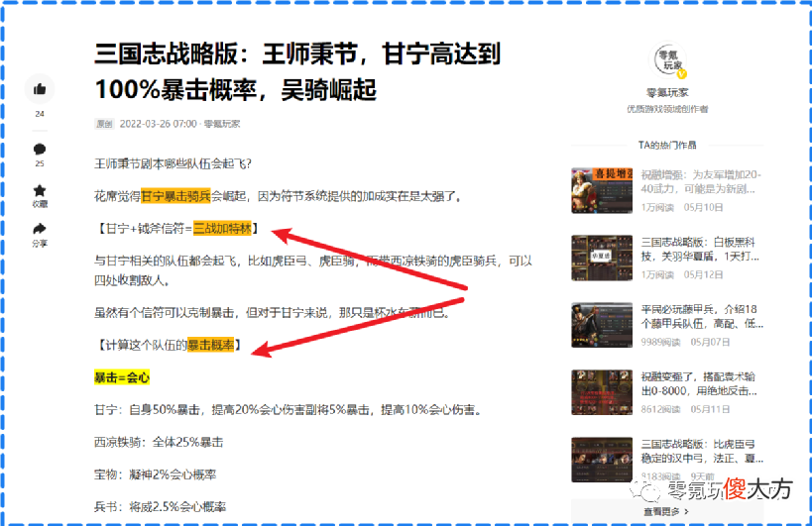Click 查看更多 to see more works

(666, 511)
